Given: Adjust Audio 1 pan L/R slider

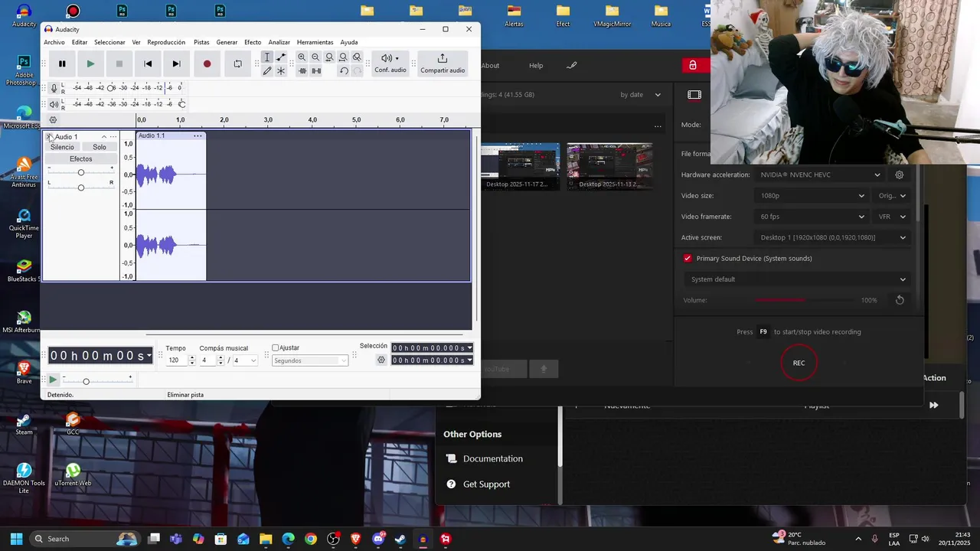Looking at the screenshot, I should 80,187.
